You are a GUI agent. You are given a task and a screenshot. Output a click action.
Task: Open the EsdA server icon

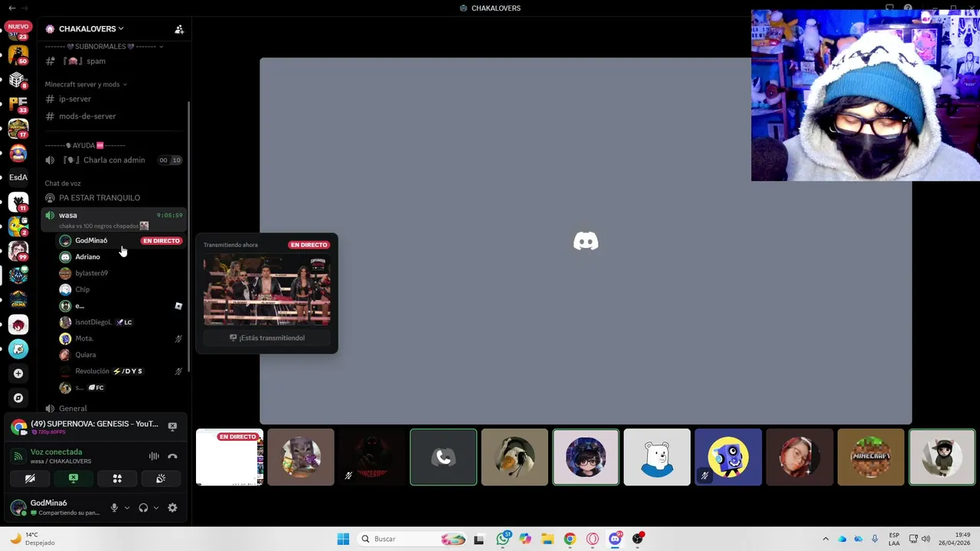click(x=18, y=178)
